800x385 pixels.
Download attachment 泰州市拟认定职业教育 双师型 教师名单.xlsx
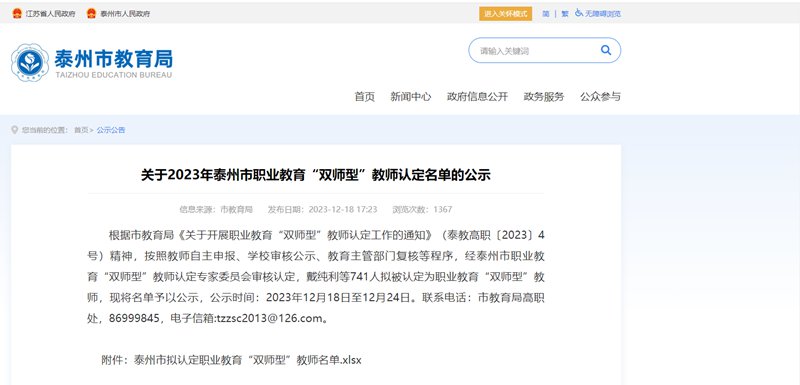[x=247, y=360]
